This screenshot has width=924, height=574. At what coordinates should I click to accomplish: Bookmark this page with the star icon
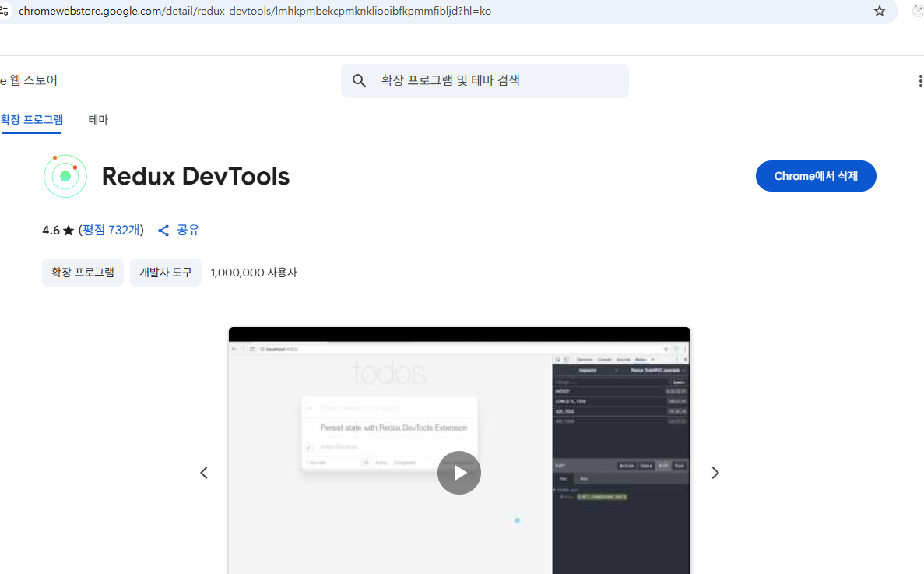[x=879, y=11]
